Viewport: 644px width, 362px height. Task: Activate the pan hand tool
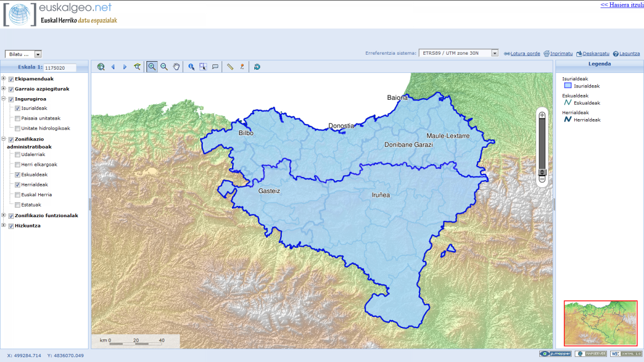[x=176, y=67]
